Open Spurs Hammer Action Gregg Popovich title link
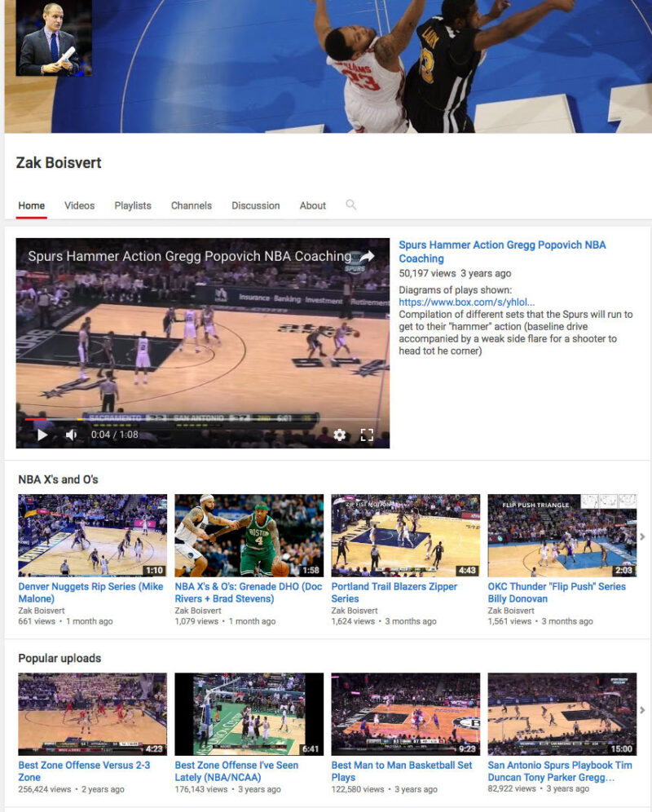The height and width of the screenshot is (812, 652). click(x=502, y=252)
